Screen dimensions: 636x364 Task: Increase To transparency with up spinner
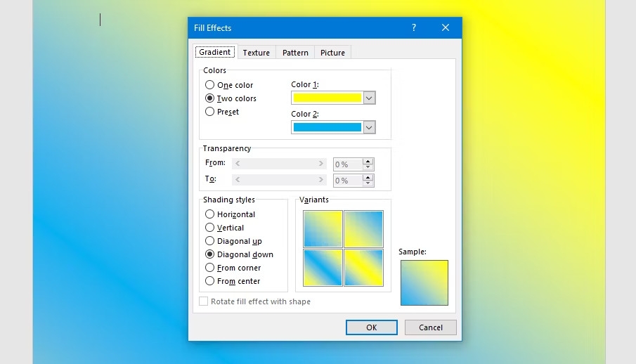click(368, 177)
